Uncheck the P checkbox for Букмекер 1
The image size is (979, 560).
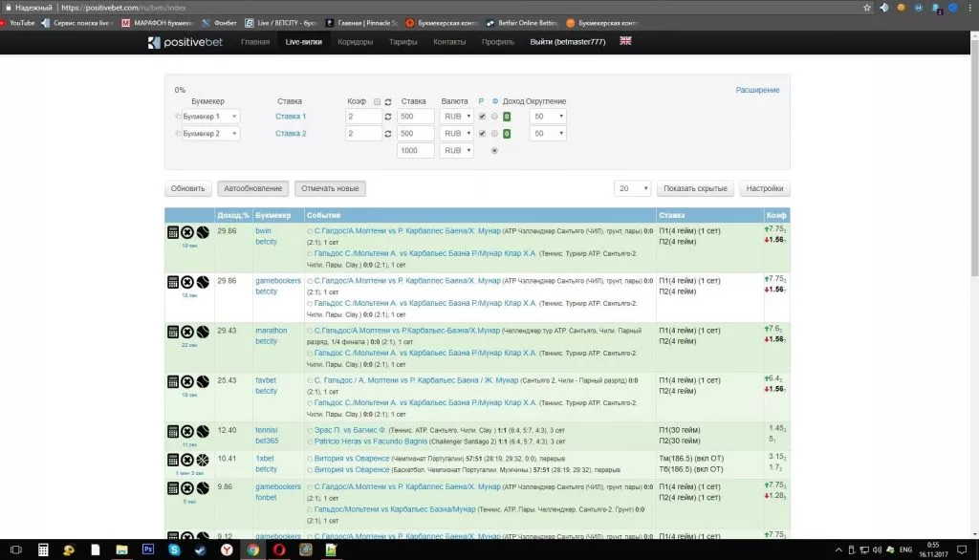click(x=482, y=117)
